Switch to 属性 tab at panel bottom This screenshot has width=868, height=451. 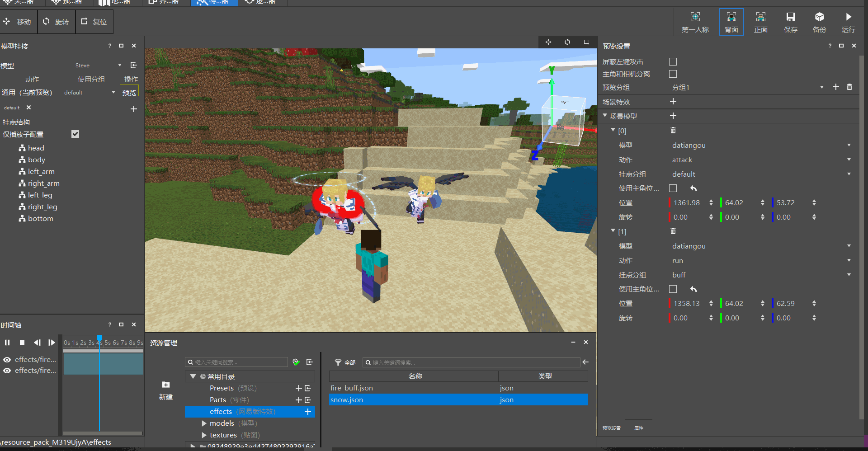coord(639,428)
